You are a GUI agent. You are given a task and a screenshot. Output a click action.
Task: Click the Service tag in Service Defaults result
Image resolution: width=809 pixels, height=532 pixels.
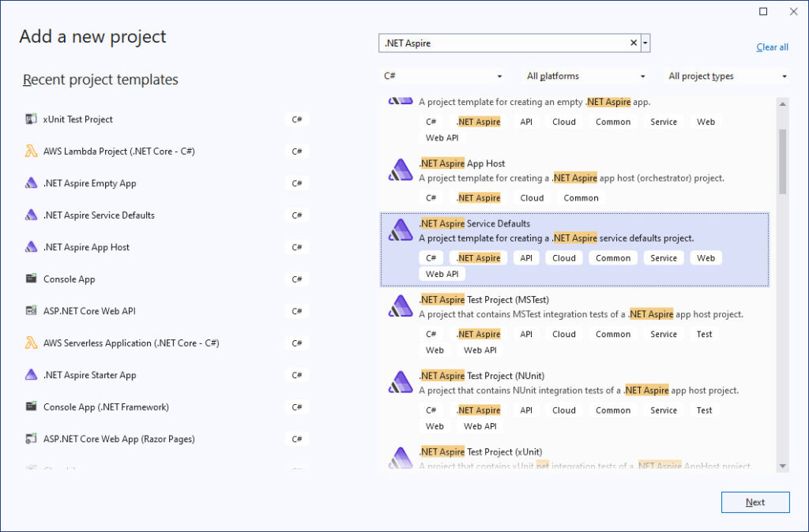(x=664, y=258)
